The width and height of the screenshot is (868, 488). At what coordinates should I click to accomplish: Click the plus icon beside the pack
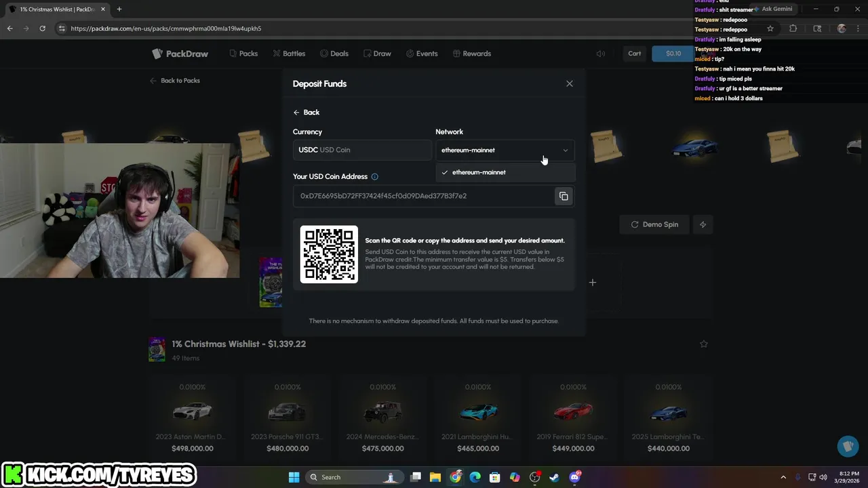593,283
